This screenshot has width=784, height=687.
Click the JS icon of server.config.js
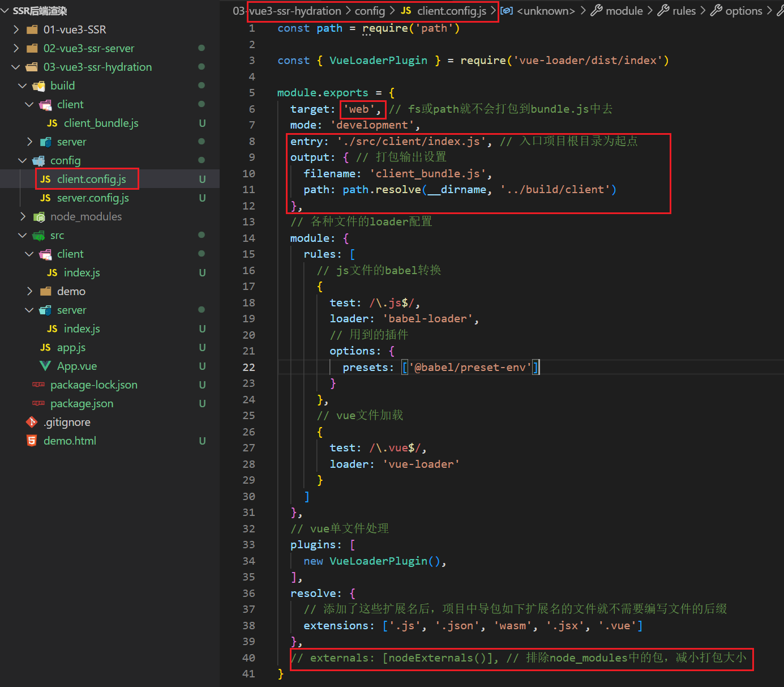pyautogui.click(x=45, y=198)
